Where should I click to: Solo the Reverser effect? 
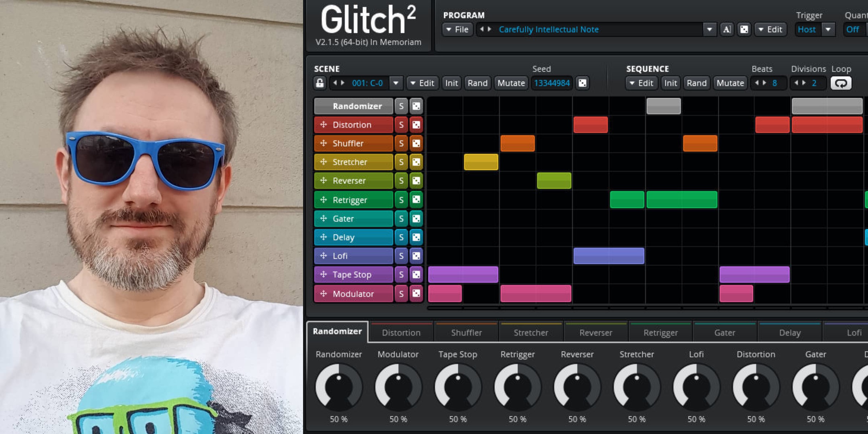point(401,181)
